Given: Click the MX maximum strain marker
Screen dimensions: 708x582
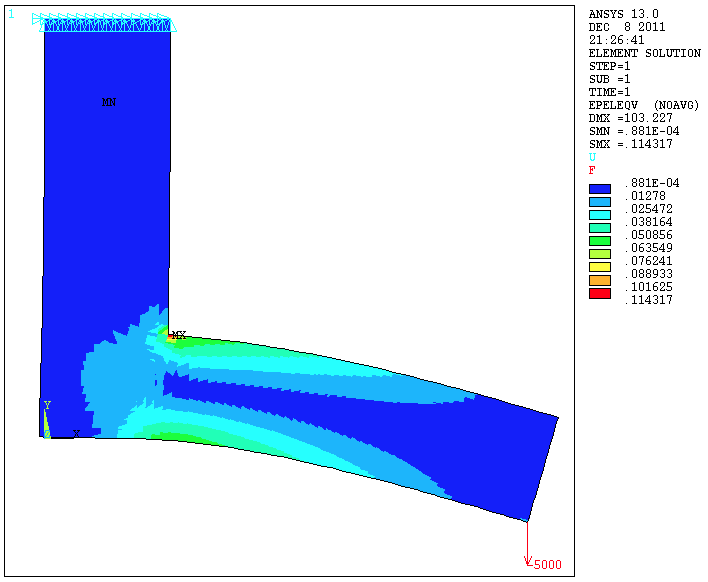Looking at the screenshot, I should [x=178, y=335].
